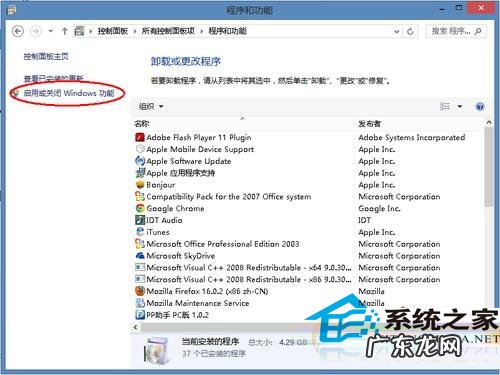Click the Compatibility Pack for Office icon
Screen dimensions: 500x375
[140, 197]
